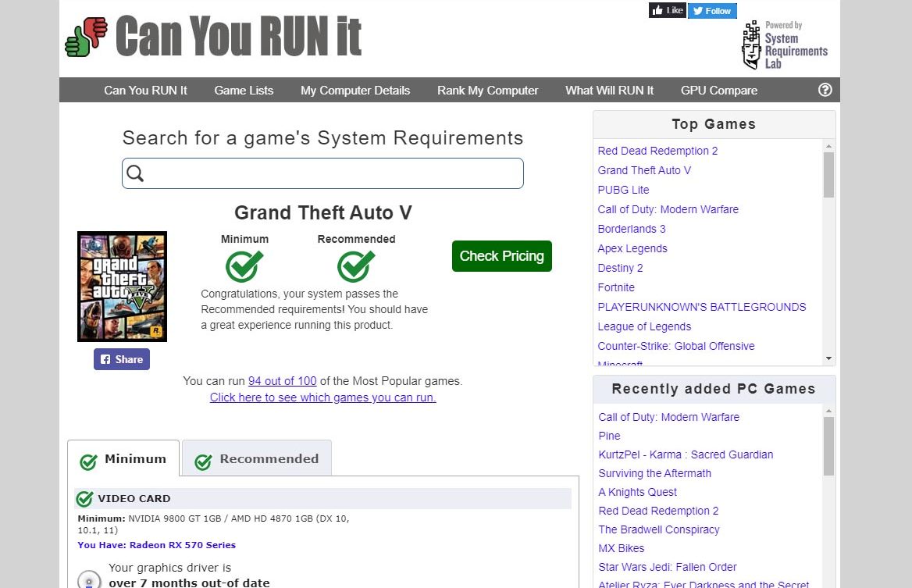The width and height of the screenshot is (912, 588).
Task: Click the System Requirements Lab logo
Action: 784,45
